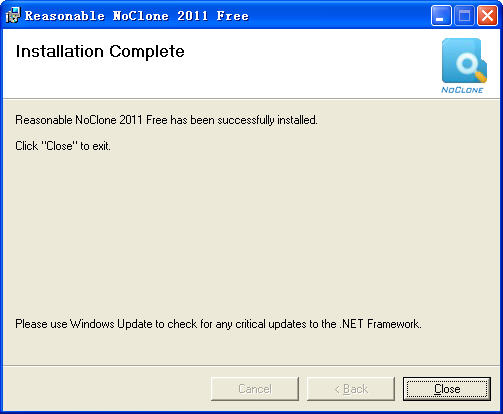Click the 'Click "Close" to exit' instruction text
This screenshot has height=414, width=503.
pyautogui.click(x=63, y=146)
